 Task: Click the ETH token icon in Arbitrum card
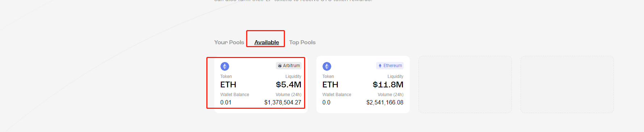click(x=225, y=66)
